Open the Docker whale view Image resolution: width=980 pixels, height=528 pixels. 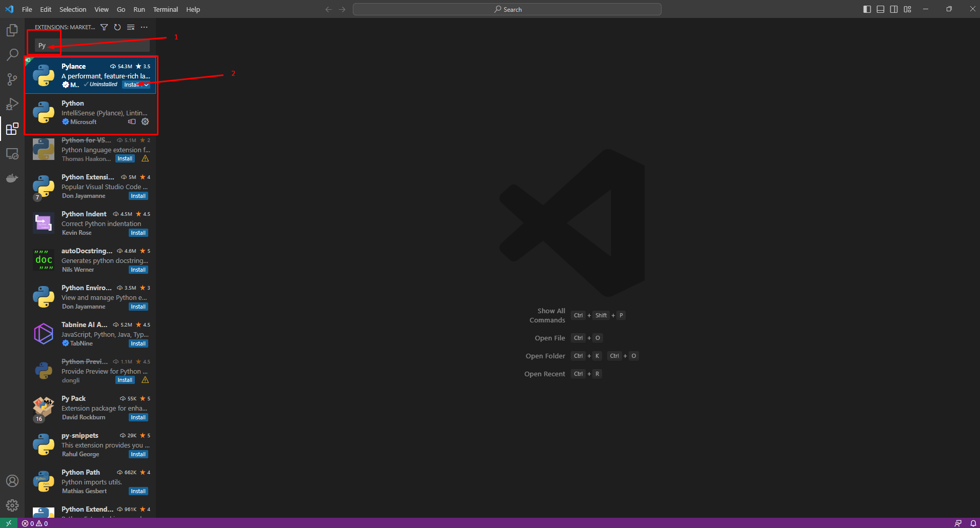12,178
